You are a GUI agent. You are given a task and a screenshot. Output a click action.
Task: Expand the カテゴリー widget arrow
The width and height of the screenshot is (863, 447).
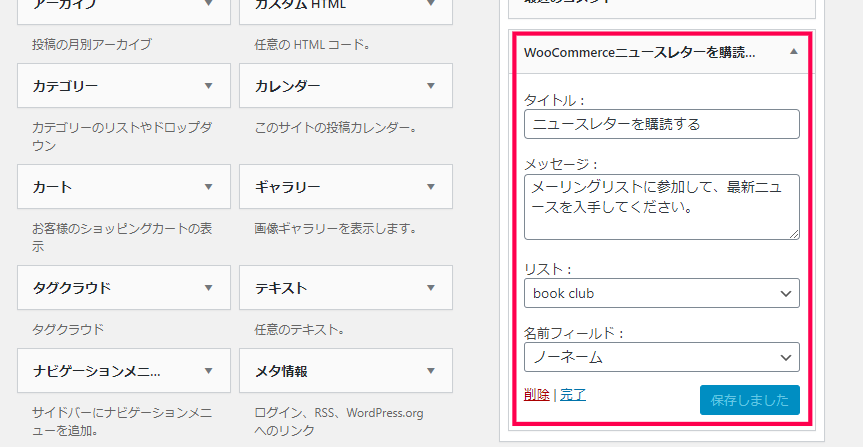pos(209,85)
